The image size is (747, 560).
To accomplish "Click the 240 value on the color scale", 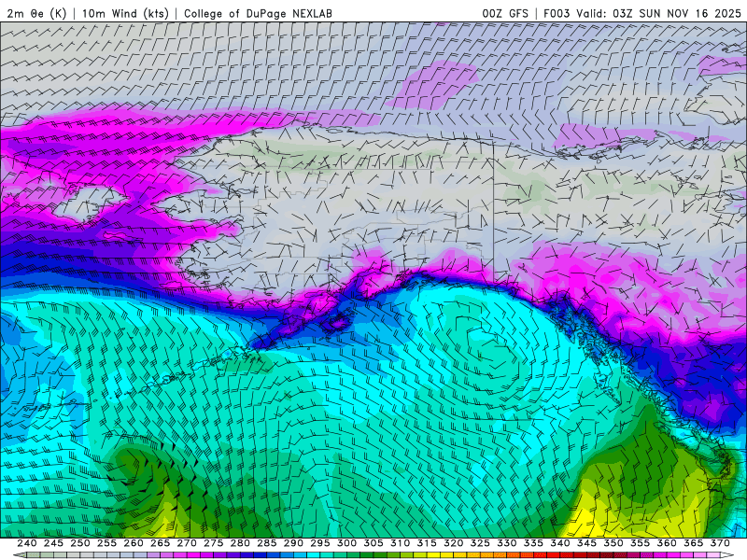I will [27, 543].
